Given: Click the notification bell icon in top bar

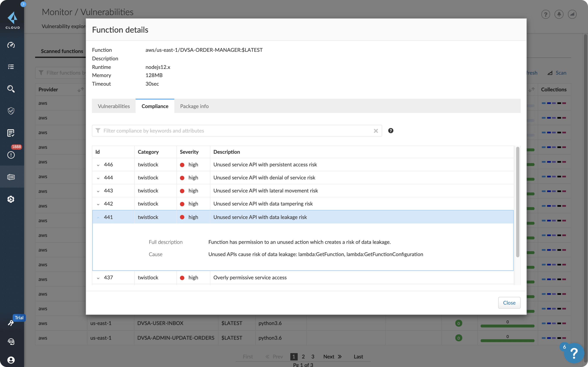Looking at the screenshot, I should (559, 14).
